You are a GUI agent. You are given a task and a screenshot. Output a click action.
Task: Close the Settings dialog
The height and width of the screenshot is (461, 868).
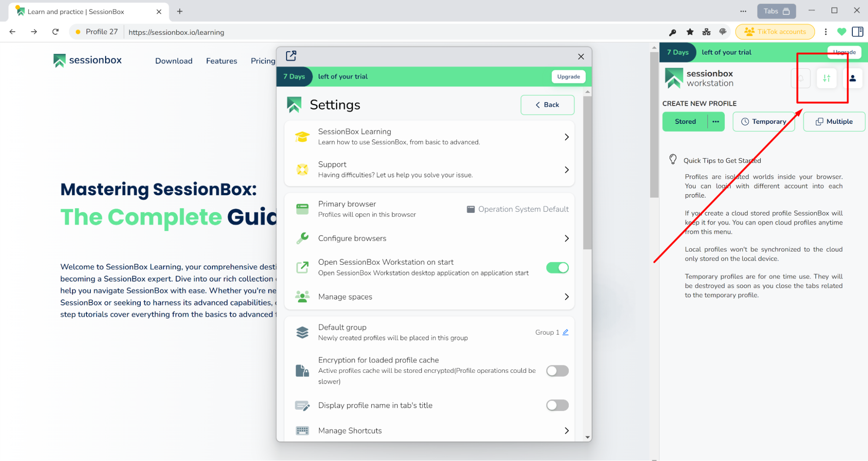click(x=581, y=56)
